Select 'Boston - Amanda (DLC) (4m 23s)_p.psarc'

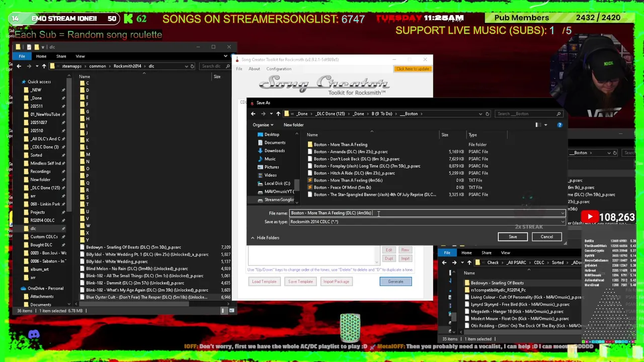[351, 152]
